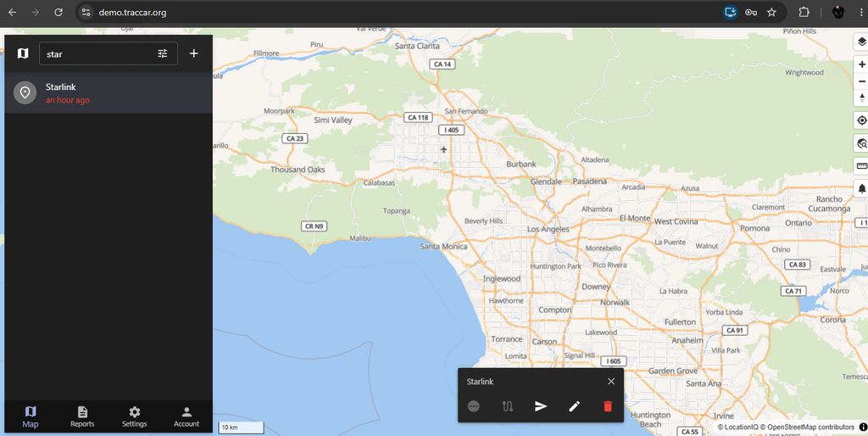868x436 pixels.
Task: Open the Map tab in bottom navigation
Action: tap(31, 416)
